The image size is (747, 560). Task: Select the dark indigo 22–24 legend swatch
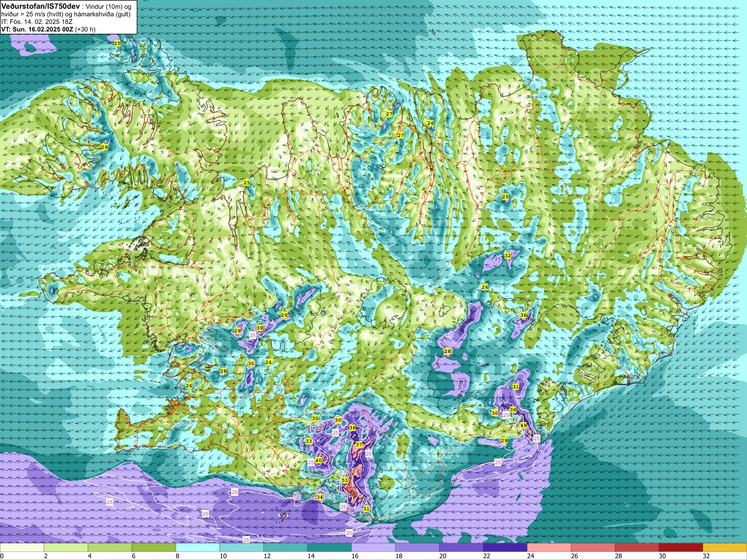(505, 548)
